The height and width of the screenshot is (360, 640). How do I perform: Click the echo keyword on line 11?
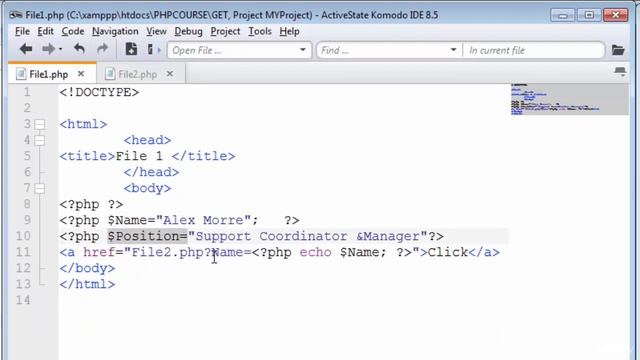[x=315, y=252]
